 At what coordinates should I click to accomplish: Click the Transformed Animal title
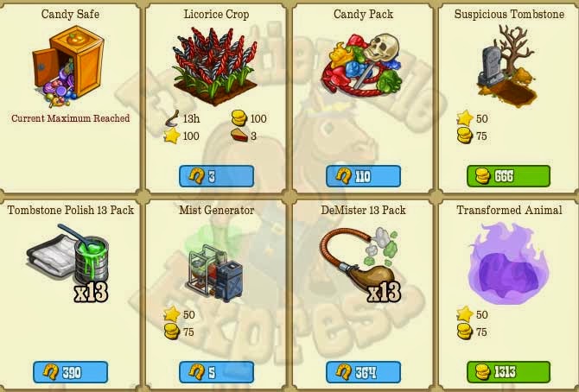509,210
